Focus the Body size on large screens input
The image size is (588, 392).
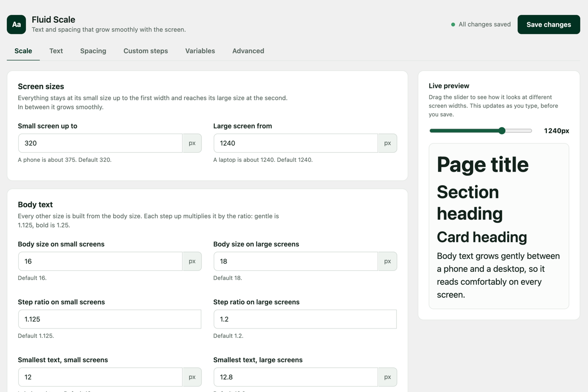[296, 261]
